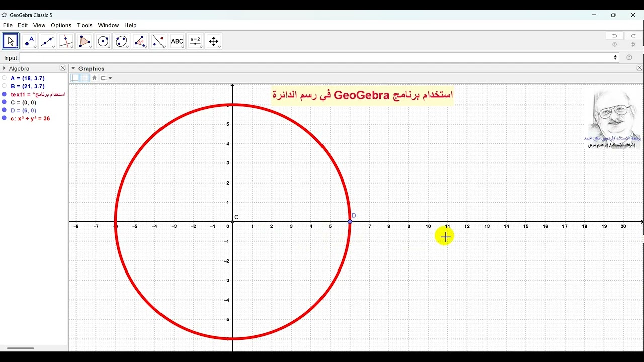Open the Options menu
Viewport: 644px width, 362px height.
[61, 25]
